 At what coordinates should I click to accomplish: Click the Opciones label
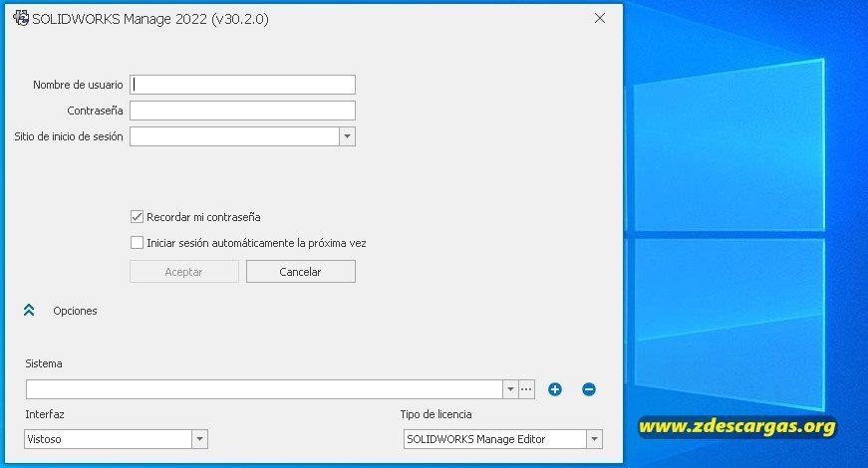[75, 311]
